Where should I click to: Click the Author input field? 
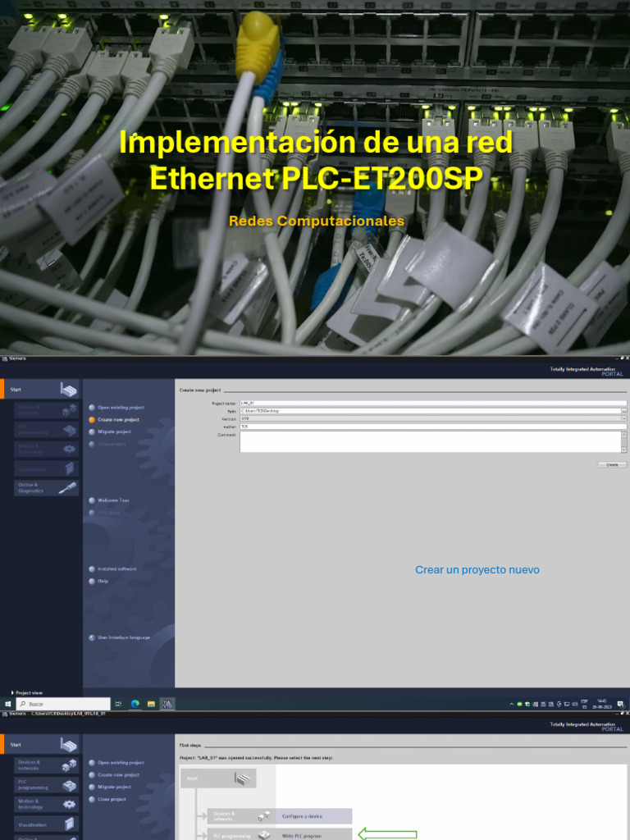433,427
